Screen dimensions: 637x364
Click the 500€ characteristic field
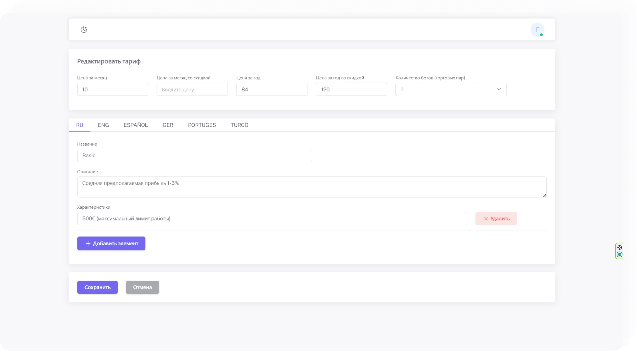point(272,218)
